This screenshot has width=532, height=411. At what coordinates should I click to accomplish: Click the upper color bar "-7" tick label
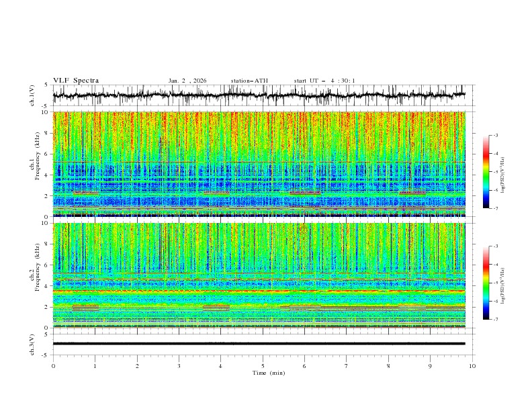pyautogui.click(x=495, y=208)
